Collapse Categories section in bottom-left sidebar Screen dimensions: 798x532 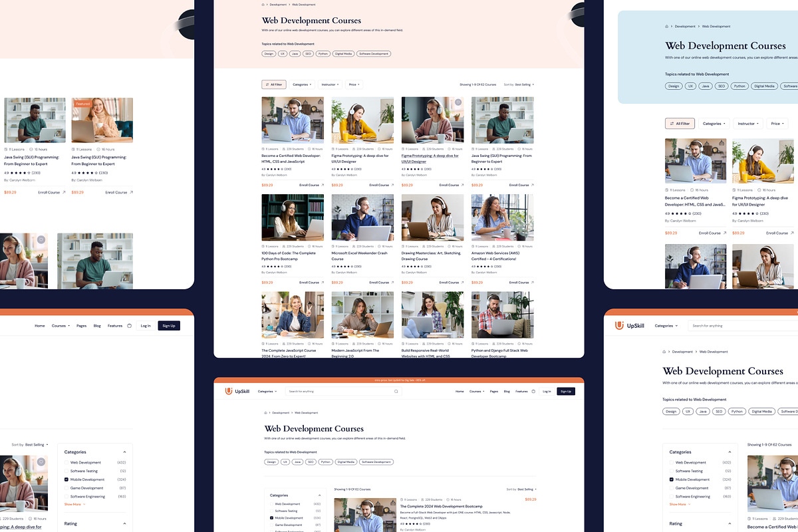click(x=124, y=452)
